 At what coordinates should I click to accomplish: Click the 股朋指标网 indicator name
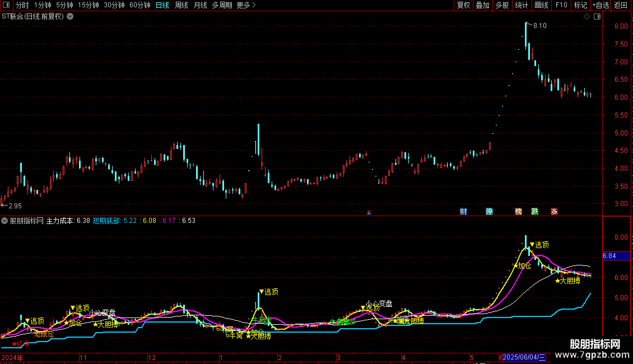pos(27,221)
